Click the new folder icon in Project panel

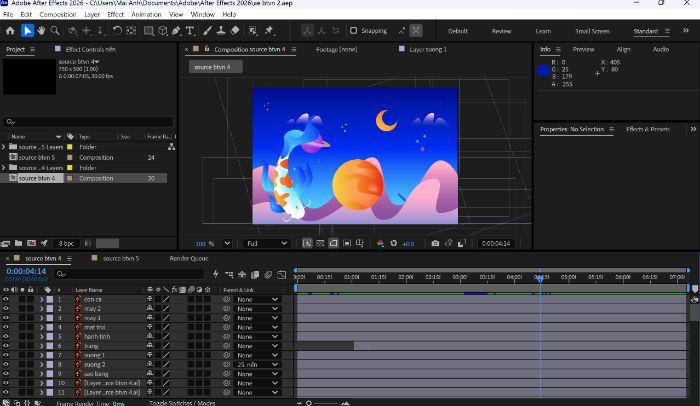coord(18,243)
